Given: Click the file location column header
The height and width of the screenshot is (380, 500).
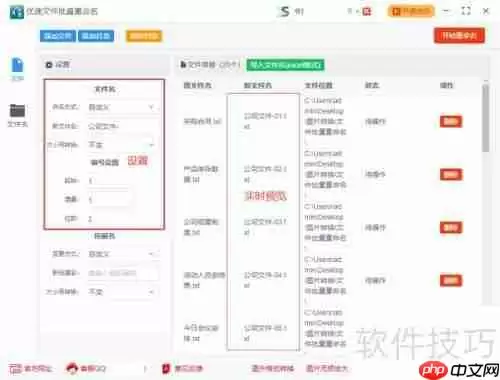Looking at the screenshot, I should coord(318,85).
